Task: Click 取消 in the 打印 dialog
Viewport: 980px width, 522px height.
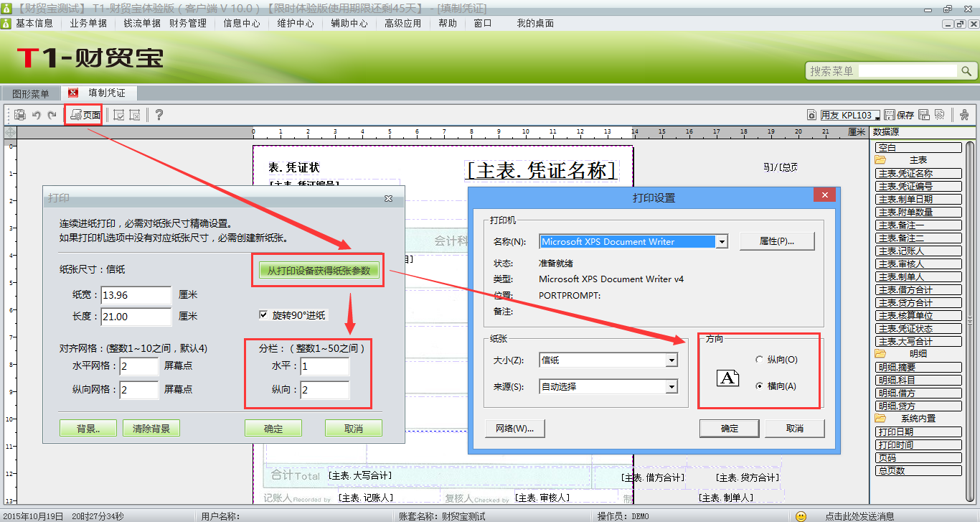Action: pyautogui.click(x=354, y=429)
